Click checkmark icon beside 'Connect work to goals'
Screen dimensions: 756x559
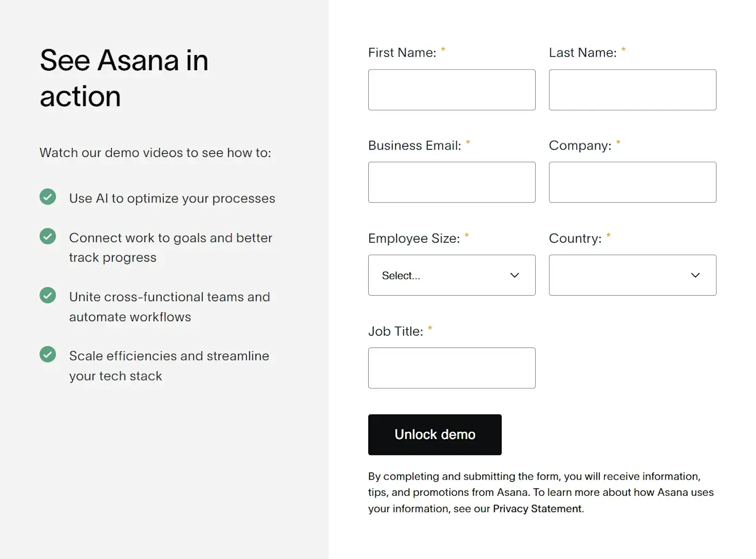(48, 236)
